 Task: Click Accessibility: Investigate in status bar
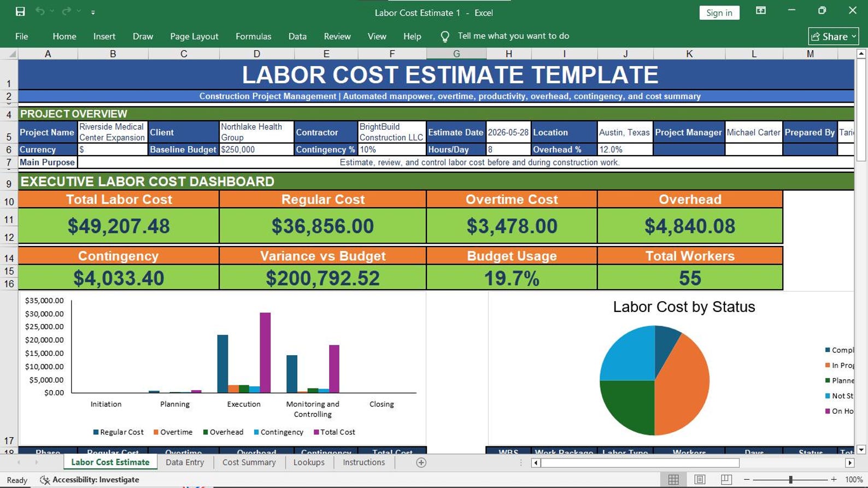(x=90, y=480)
